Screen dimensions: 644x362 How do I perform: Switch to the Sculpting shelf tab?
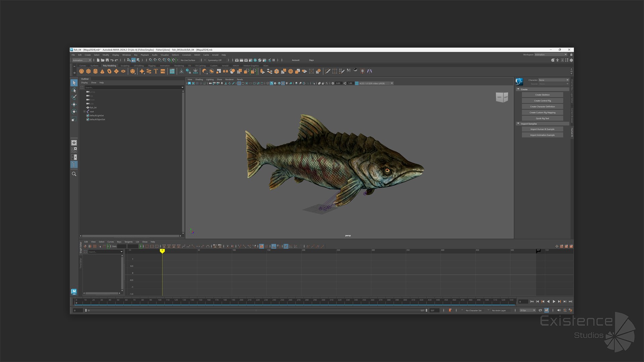[x=125, y=66]
